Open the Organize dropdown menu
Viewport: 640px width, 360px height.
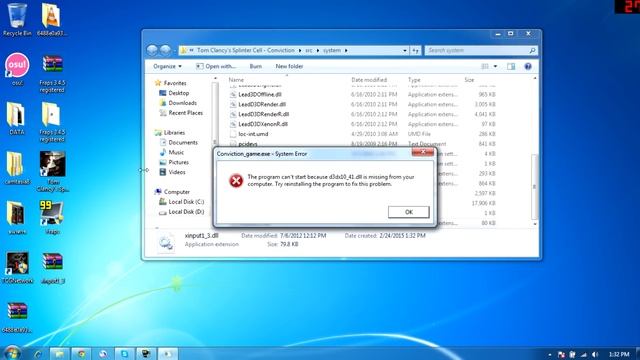[x=167, y=66]
